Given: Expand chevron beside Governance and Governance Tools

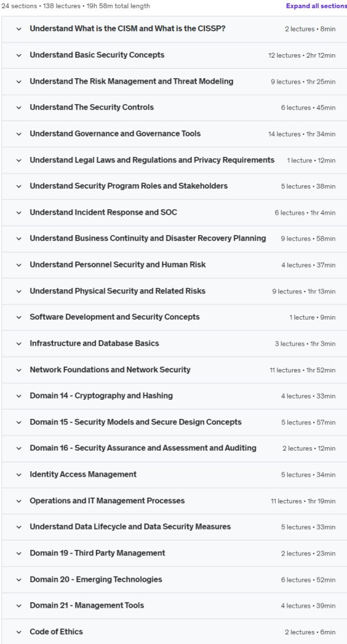Looking at the screenshot, I should click(x=19, y=134).
